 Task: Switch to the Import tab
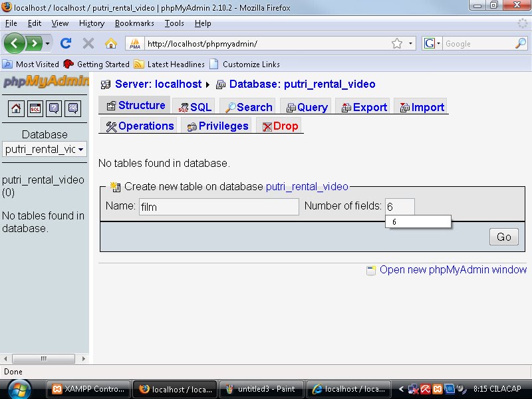422,107
